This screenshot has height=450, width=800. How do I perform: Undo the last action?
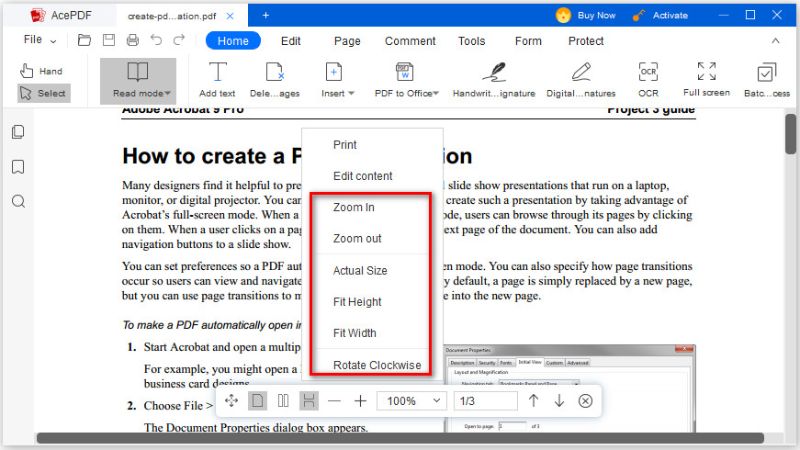156,40
